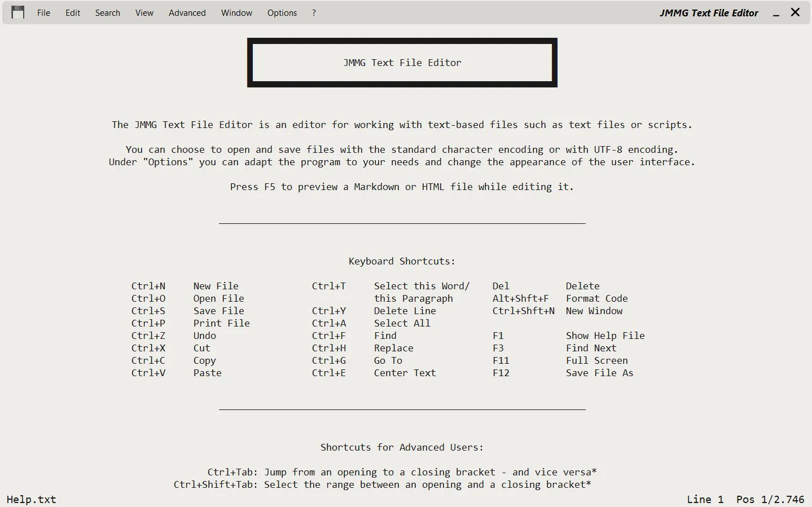Click the Press F5 to preview line
Image resolution: width=812 pixels, height=507 pixels.
coord(402,187)
